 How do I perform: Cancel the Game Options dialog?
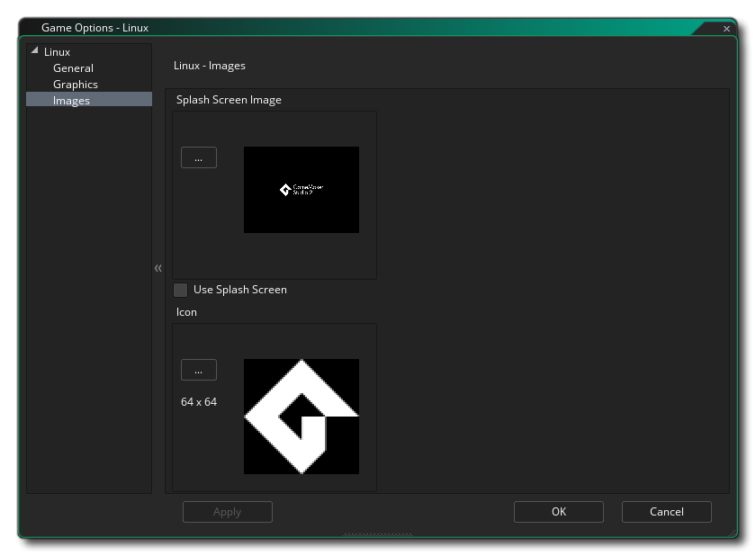666,511
